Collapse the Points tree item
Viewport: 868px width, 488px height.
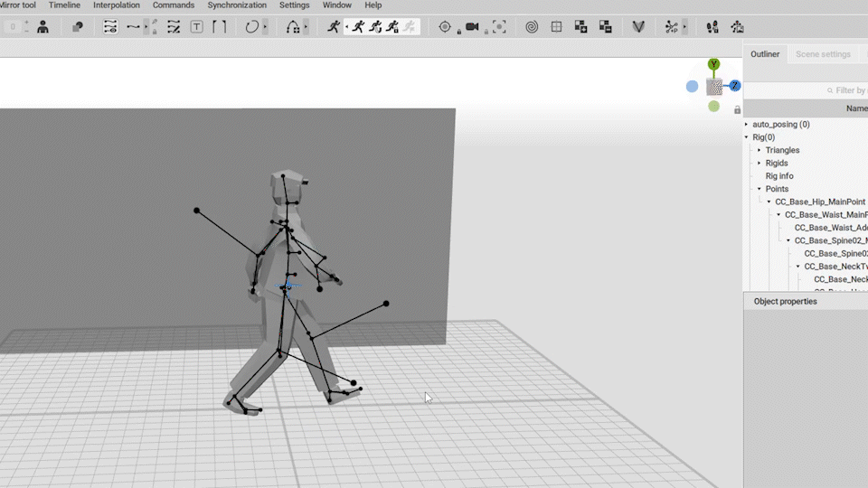tap(759, 189)
